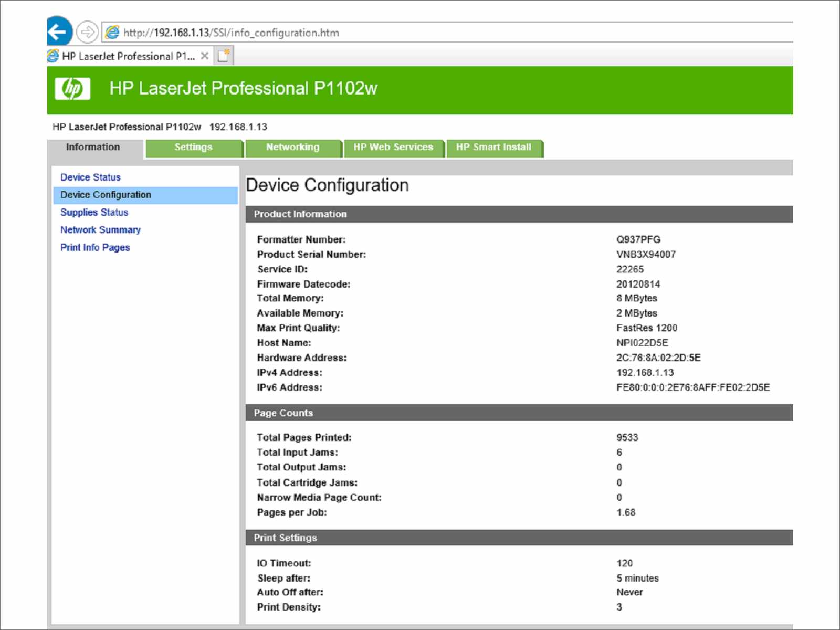Open a new browser tab
The width and height of the screenshot is (840, 630).
224,56
